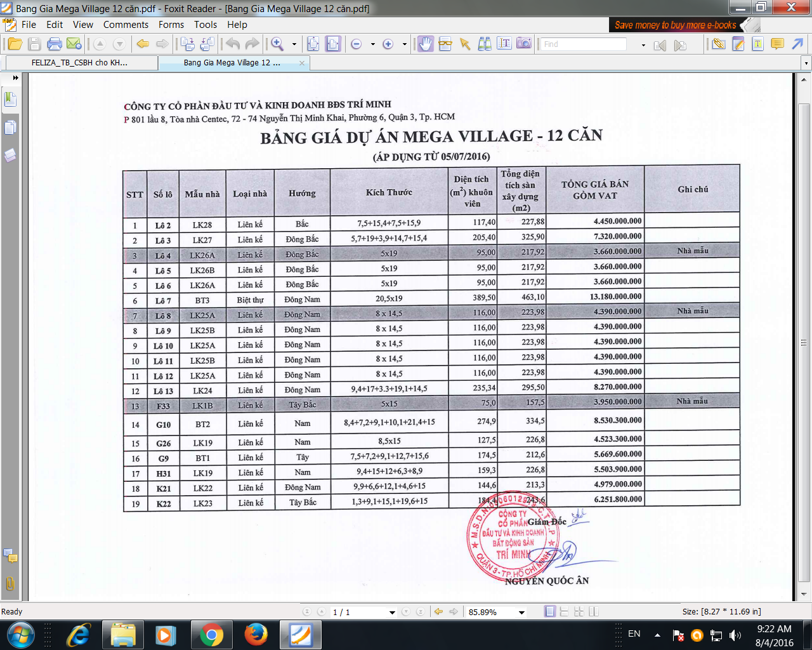Open the Attachments paperclip panel in sidebar
The image size is (812, 650).
(x=10, y=584)
